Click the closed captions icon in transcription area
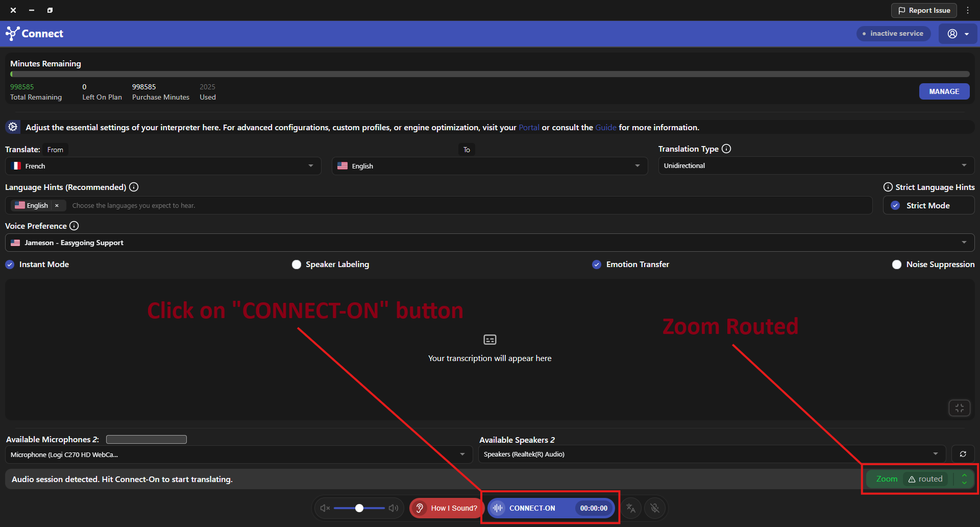980x527 pixels. click(x=490, y=340)
